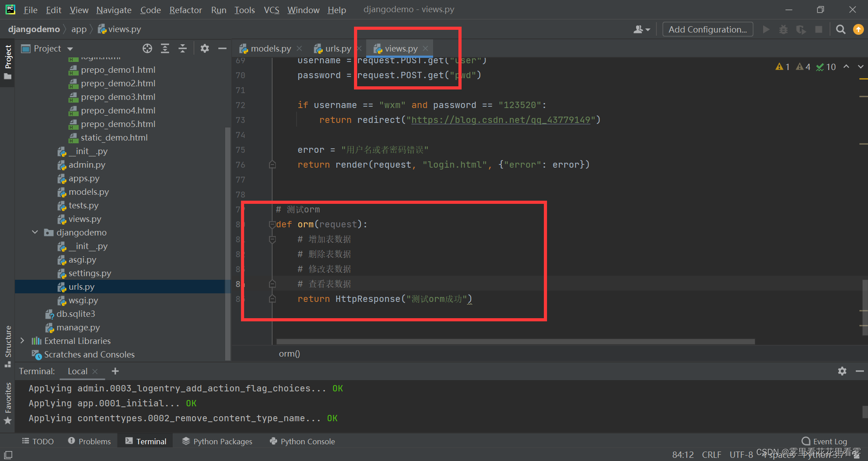868x461 pixels.
Task: Click the tool window quick access icon in status bar
Action: coord(8,454)
